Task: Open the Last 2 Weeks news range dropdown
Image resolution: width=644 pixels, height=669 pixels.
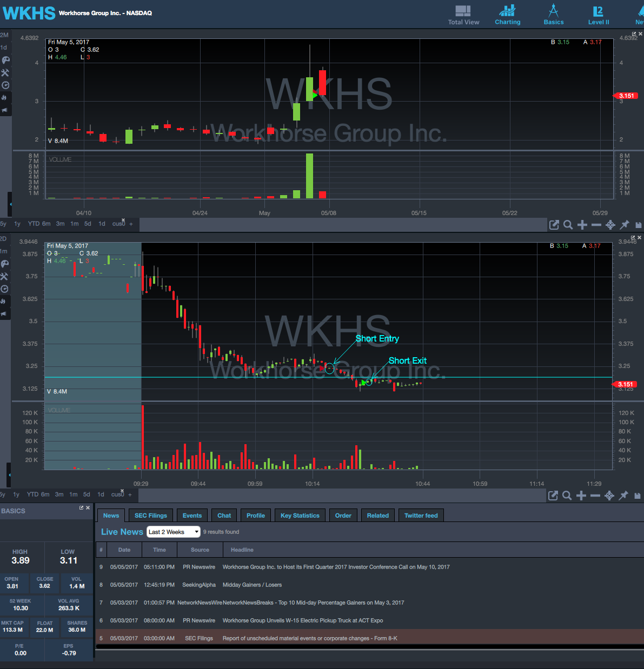Action: tap(174, 532)
